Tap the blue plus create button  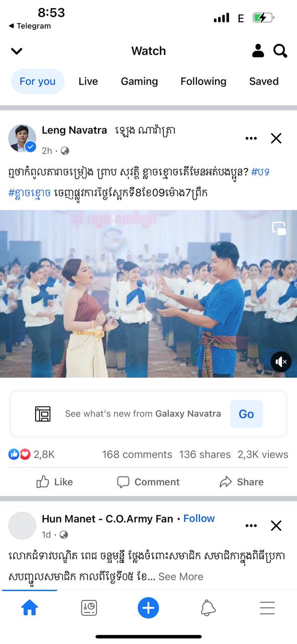pos(148,608)
